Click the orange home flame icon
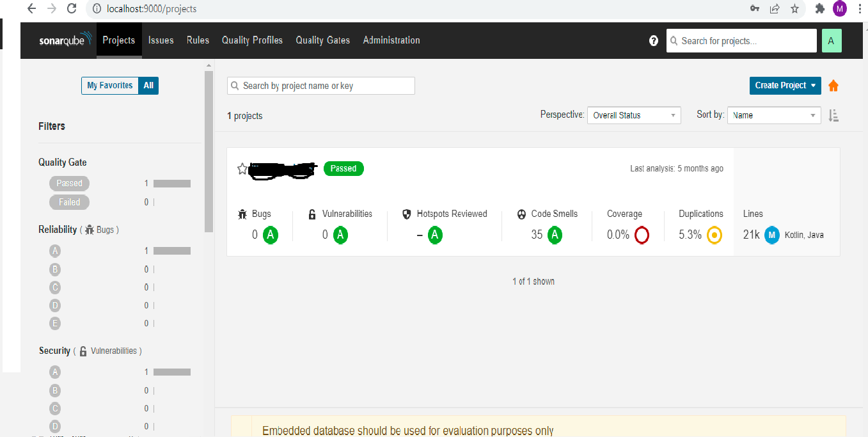This screenshot has width=868, height=437. [833, 85]
